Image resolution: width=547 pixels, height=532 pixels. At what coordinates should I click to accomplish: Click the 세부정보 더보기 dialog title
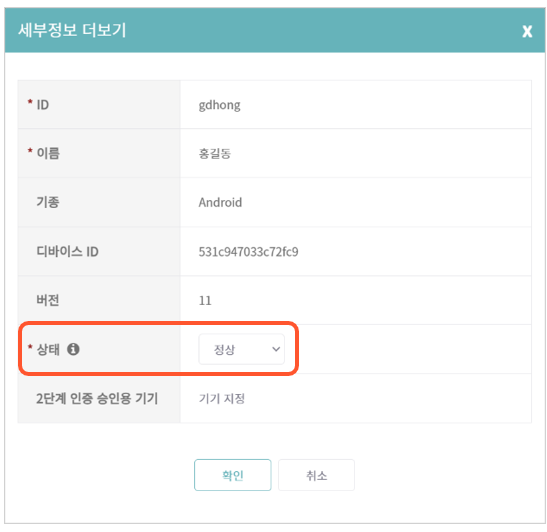point(72,30)
